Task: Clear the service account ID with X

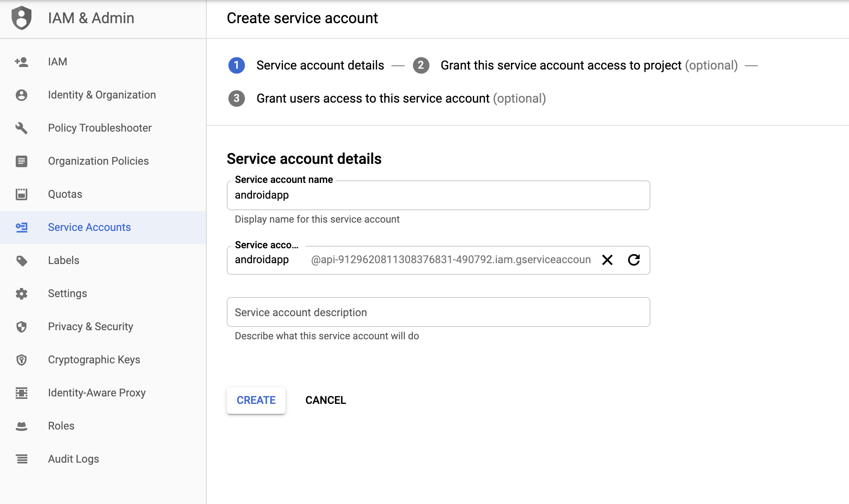Action: (607, 260)
